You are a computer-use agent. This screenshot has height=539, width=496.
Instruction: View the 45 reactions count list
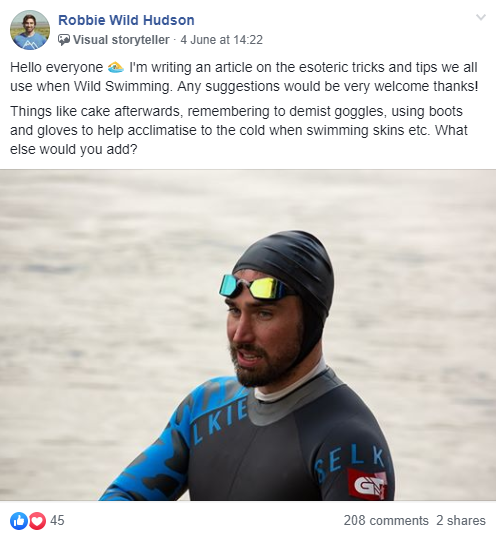[x=57, y=520]
